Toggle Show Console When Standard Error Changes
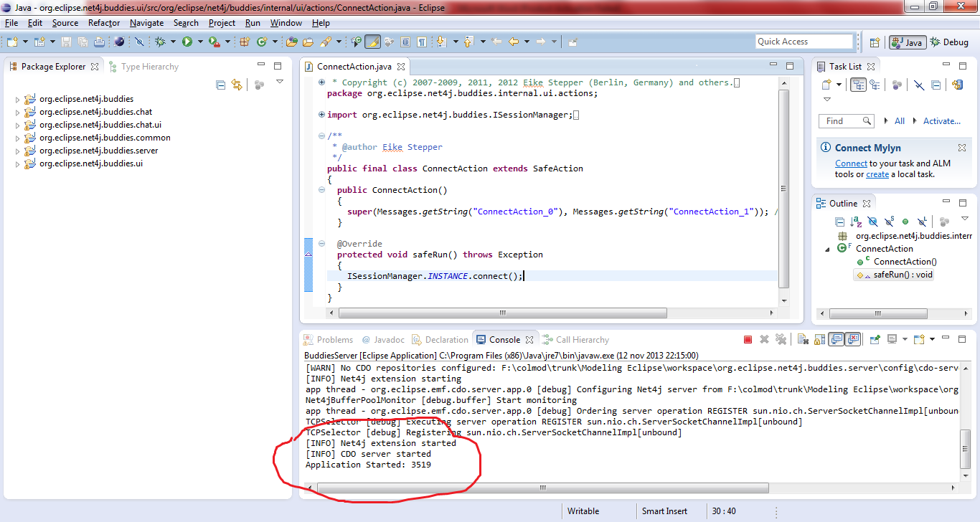980x522 pixels. pyautogui.click(x=852, y=339)
